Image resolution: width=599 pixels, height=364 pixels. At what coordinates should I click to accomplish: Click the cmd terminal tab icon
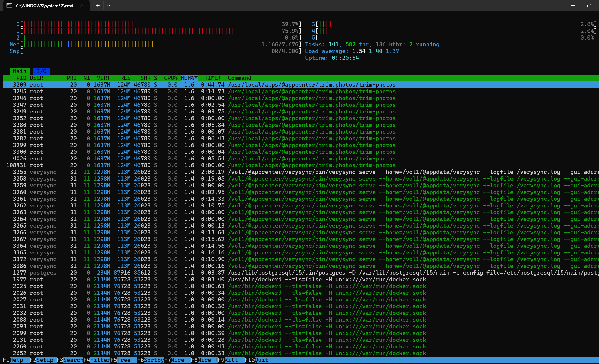(9, 5)
